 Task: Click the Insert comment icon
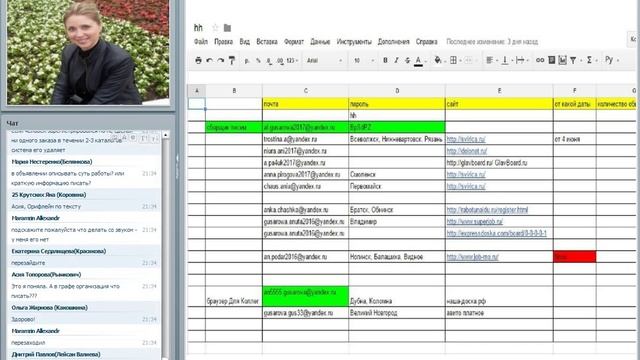coord(551,60)
